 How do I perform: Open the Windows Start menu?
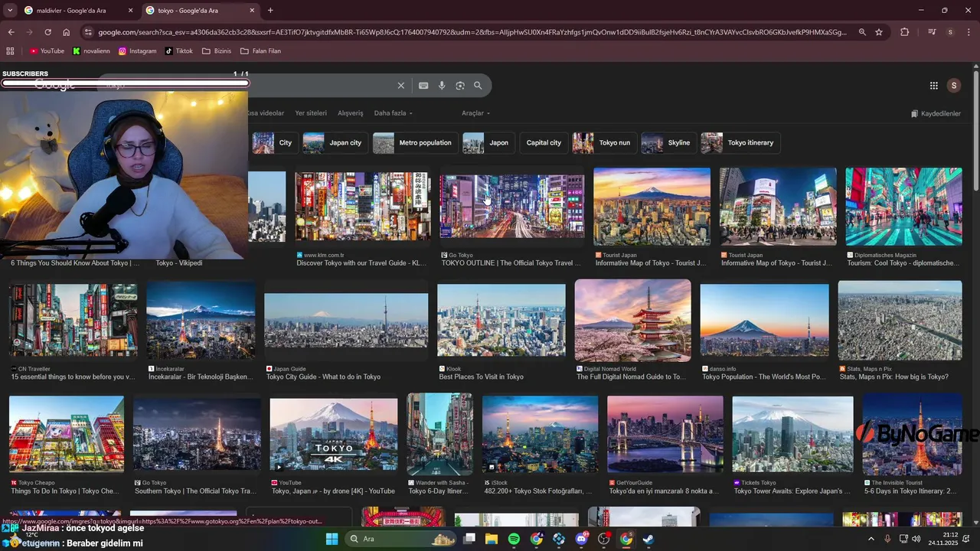332,539
